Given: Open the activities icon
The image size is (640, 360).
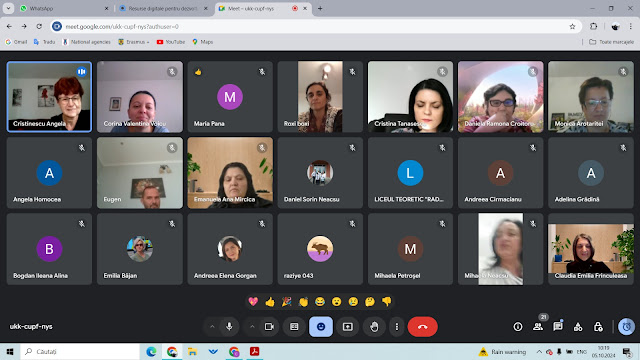Looking at the screenshot, I should 578,327.
